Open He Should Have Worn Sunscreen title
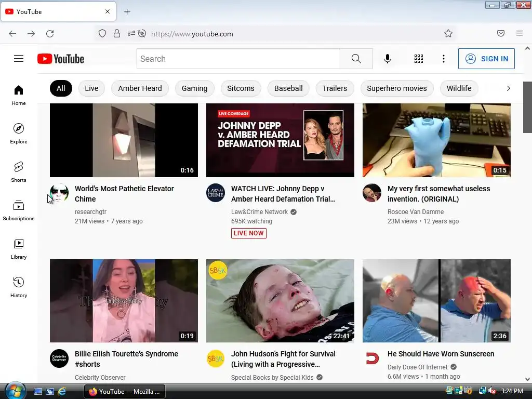Image resolution: width=532 pixels, height=399 pixels. click(x=441, y=354)
